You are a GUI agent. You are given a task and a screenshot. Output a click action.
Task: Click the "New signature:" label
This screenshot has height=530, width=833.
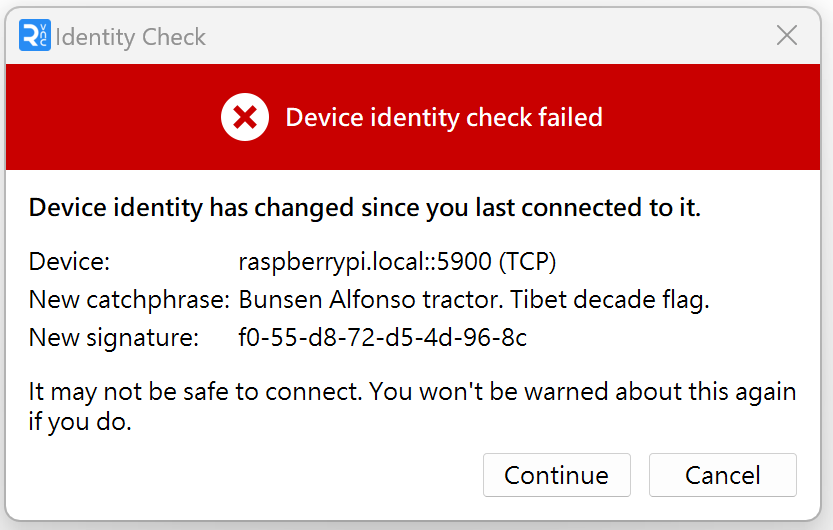click(114, 338)
